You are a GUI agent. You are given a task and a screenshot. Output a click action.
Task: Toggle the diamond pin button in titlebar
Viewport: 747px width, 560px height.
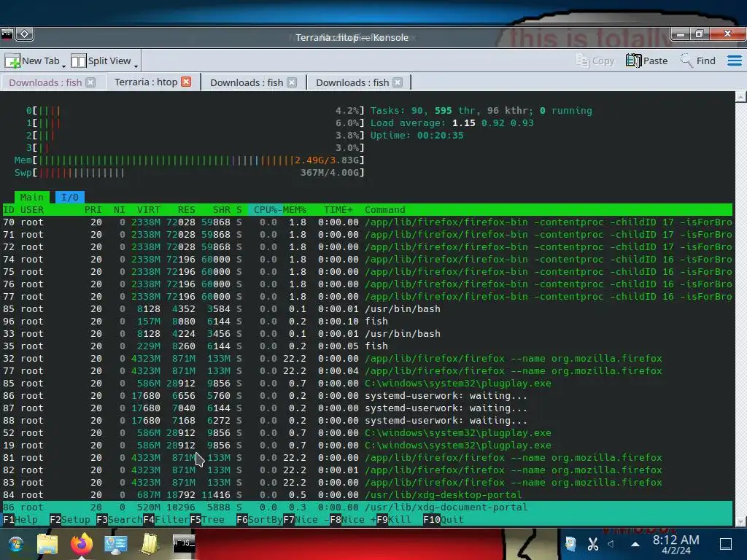[x=24, y=34]
